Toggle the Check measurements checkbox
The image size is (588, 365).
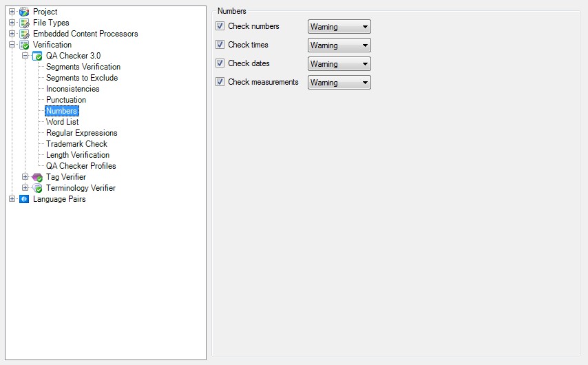pyautogui.click(x=220, y=82)
